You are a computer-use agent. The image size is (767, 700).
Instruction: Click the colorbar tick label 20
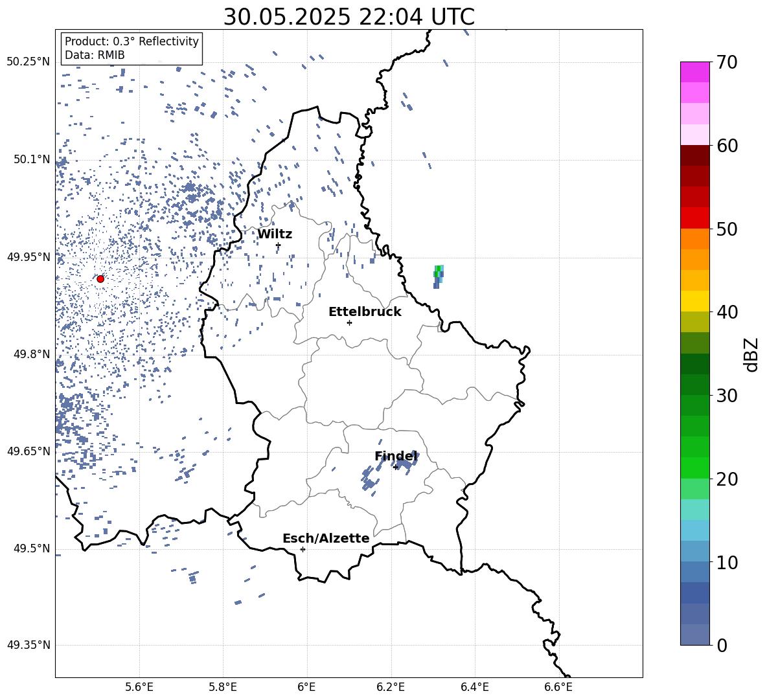(727, 479)
